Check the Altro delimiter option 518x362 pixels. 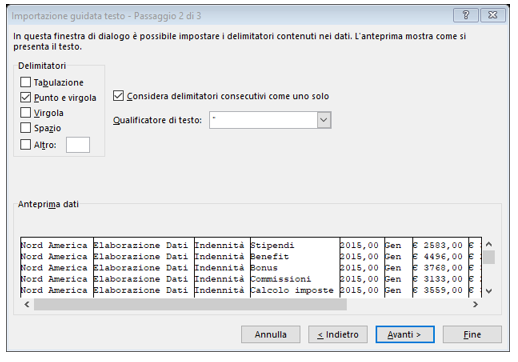pos(26,145)
